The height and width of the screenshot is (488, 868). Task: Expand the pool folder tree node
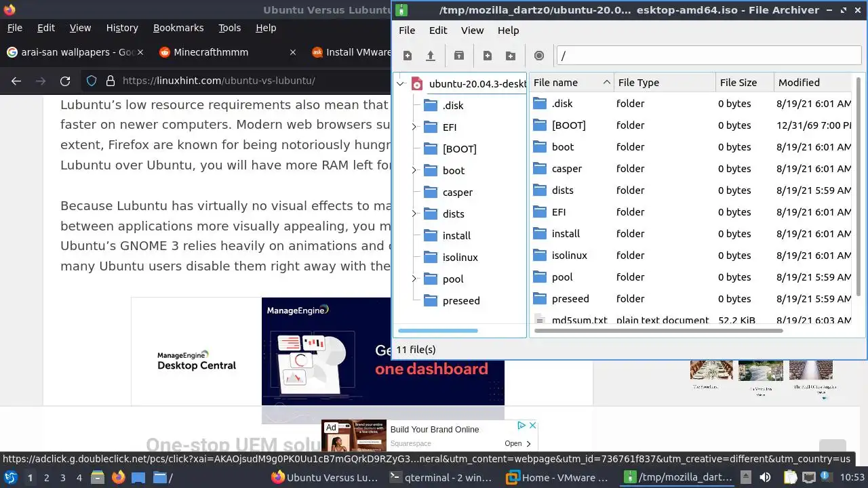click(x=414, y=279)
